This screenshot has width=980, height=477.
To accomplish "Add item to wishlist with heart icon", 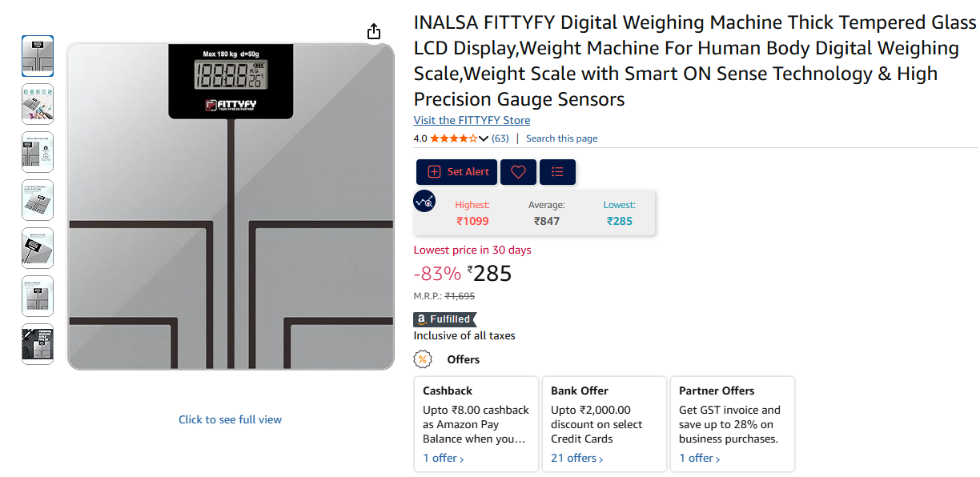I will pyautogui.click(x=518, y=172).
